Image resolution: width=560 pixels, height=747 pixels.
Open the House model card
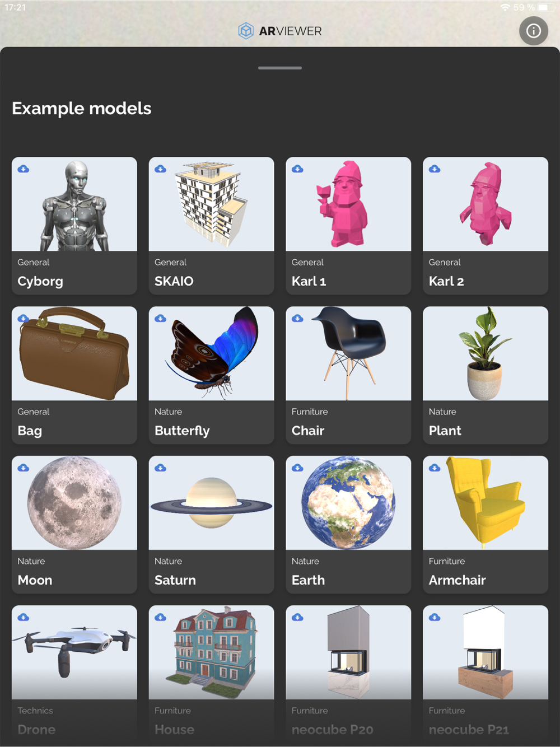[x=211, y=674]
